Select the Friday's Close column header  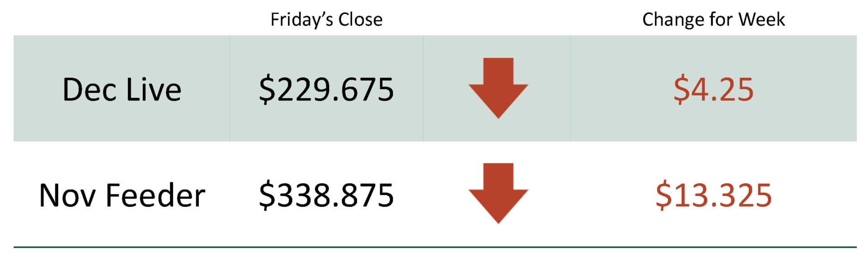pyautogui.click(x=326, y=19)
